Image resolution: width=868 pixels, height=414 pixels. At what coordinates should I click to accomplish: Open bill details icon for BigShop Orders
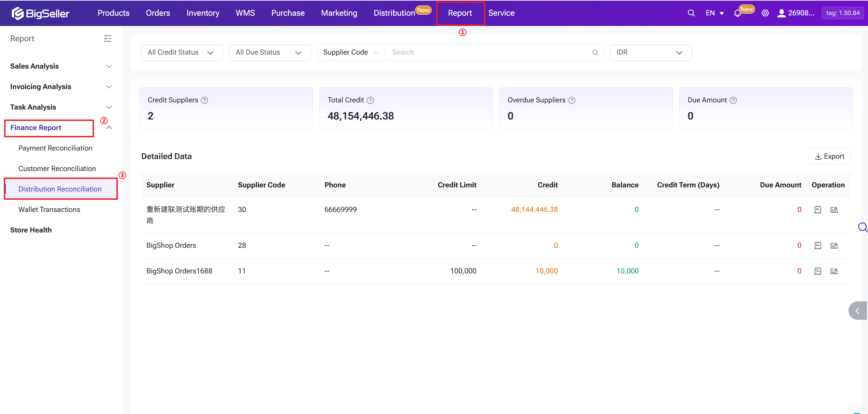(818, 246)
